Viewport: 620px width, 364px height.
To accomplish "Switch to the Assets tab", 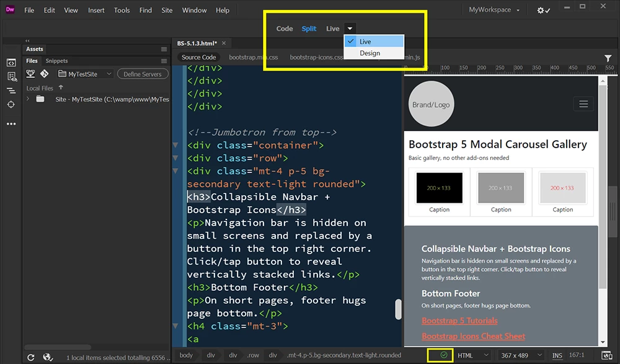I will coord(34,49).
